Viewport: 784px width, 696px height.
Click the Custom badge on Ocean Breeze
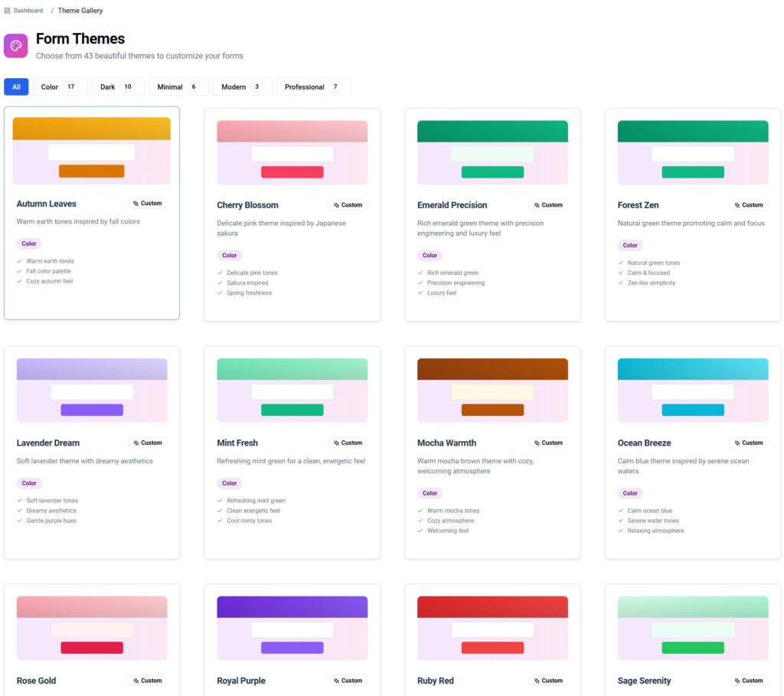click(748, 443)
